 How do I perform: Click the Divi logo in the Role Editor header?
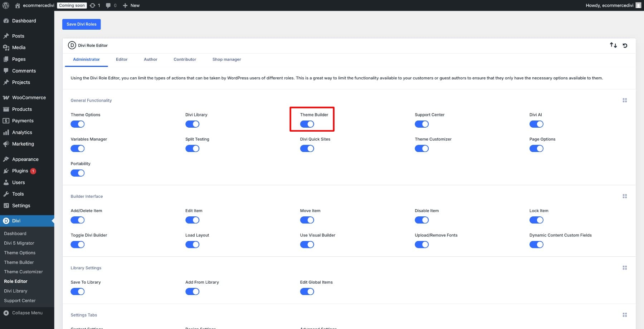click(x=72, y=45)
